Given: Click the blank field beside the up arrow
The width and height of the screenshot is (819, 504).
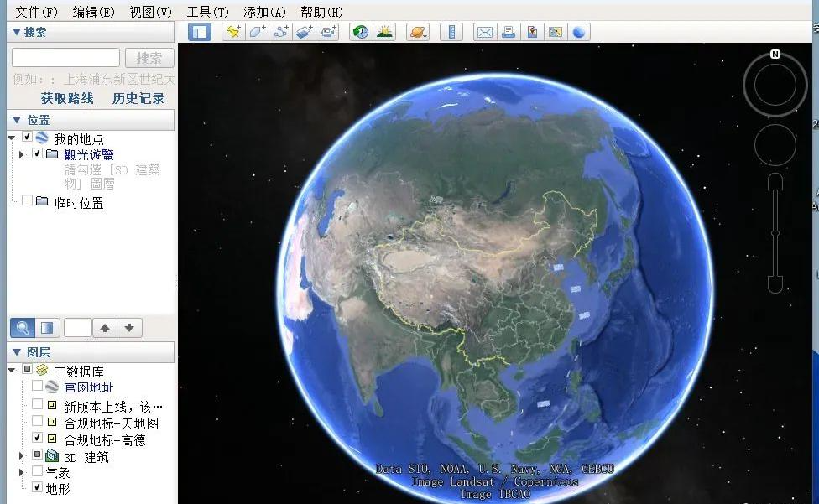Looking at the screenshot, I should [x=78, y=328].
